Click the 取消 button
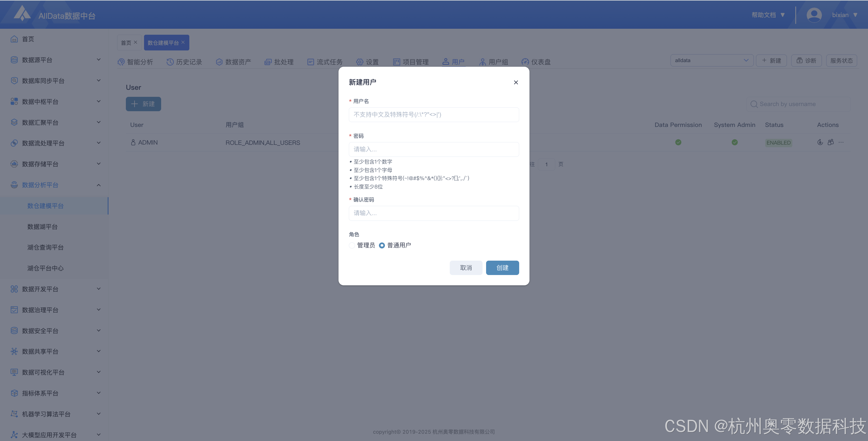The width and height of the screenshot is (868, 441). click(466, 268)
